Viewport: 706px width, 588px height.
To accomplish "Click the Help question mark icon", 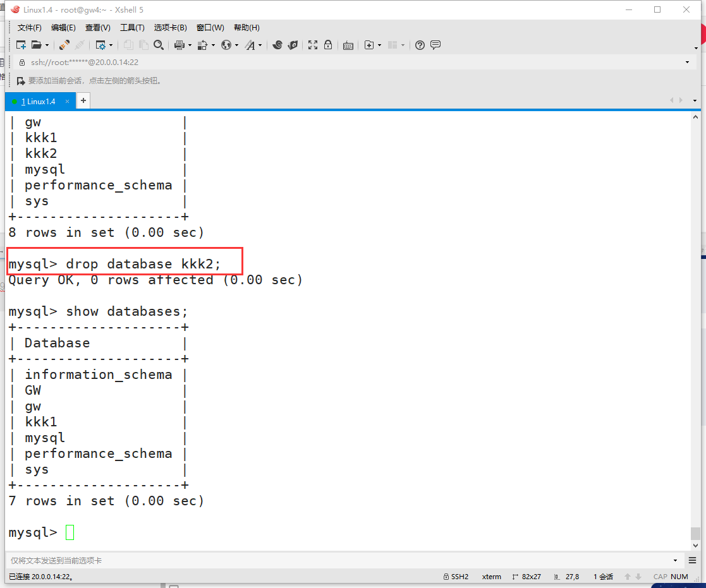I will tap(420, 45).
